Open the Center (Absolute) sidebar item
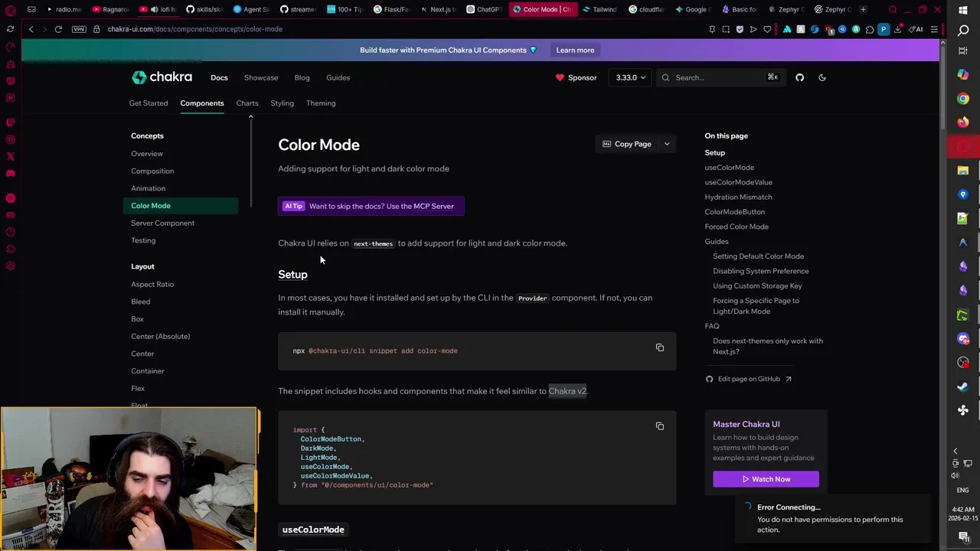The width and height of the screenshot is (980, 551). pos(161,337)
